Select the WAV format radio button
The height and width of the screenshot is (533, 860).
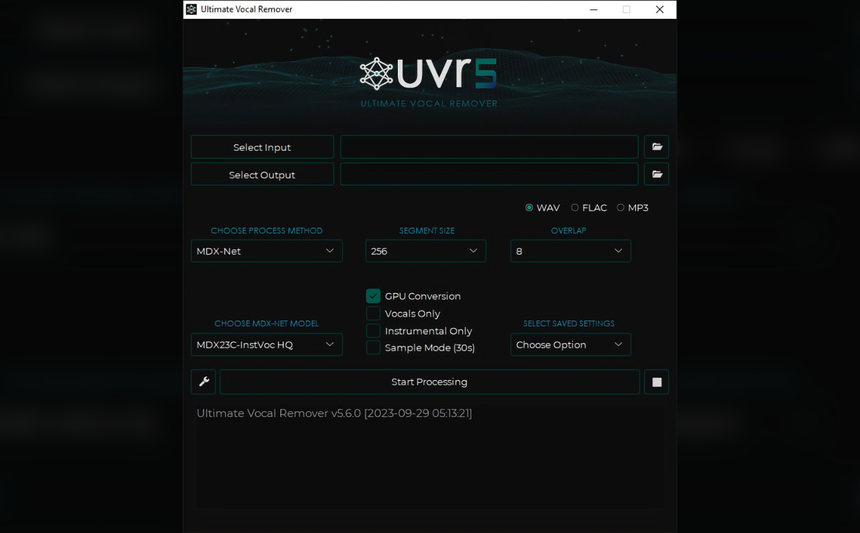coord(529,208)
